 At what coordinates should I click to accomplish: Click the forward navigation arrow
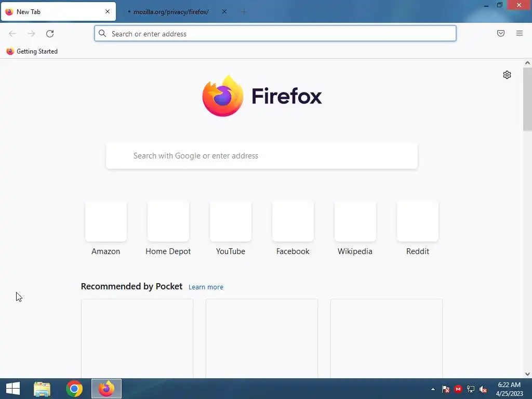(x=31, y=34)
